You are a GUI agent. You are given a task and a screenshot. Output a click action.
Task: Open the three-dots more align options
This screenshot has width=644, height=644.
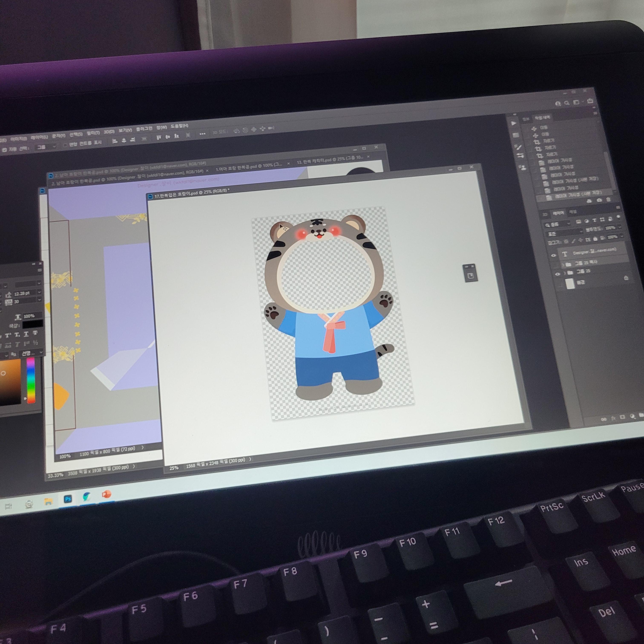pyautogui.click(x=202, y=134)
